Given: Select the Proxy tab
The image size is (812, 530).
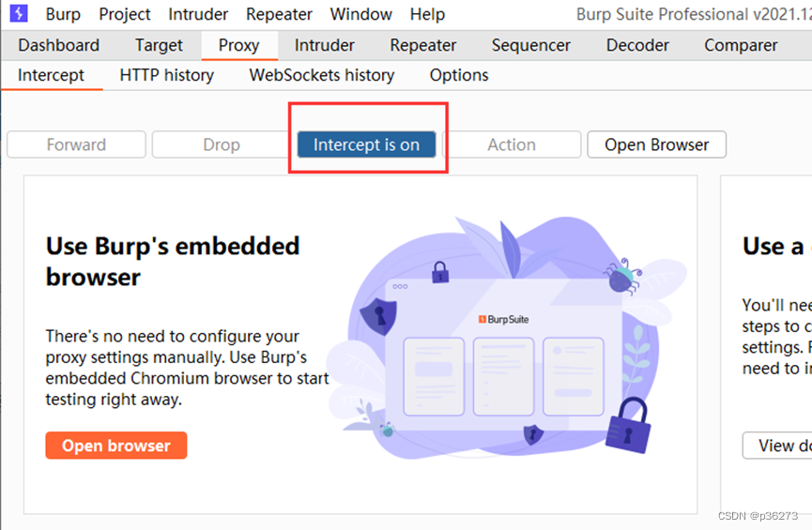Looking at the screenshot, I should coord(238,46).
